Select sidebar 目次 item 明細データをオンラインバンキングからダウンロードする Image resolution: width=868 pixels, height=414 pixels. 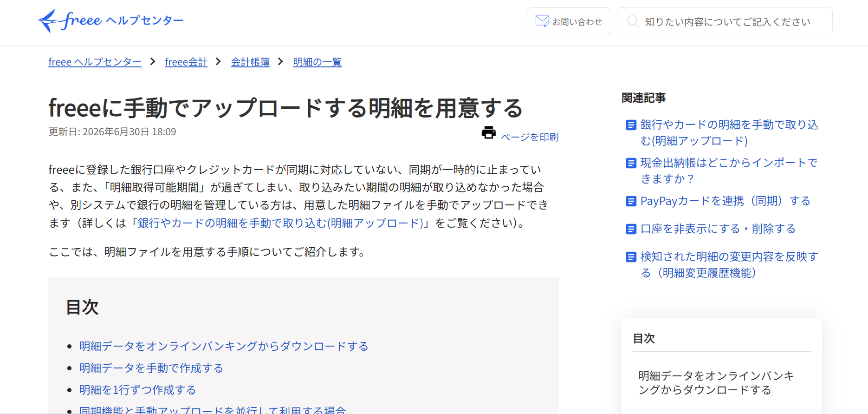point(716,383)
